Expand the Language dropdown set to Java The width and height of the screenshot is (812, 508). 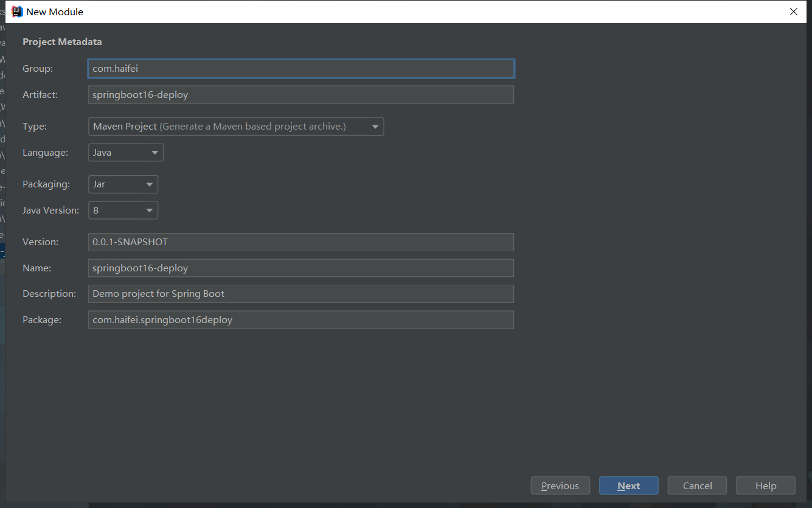click(x=125, y=153)
